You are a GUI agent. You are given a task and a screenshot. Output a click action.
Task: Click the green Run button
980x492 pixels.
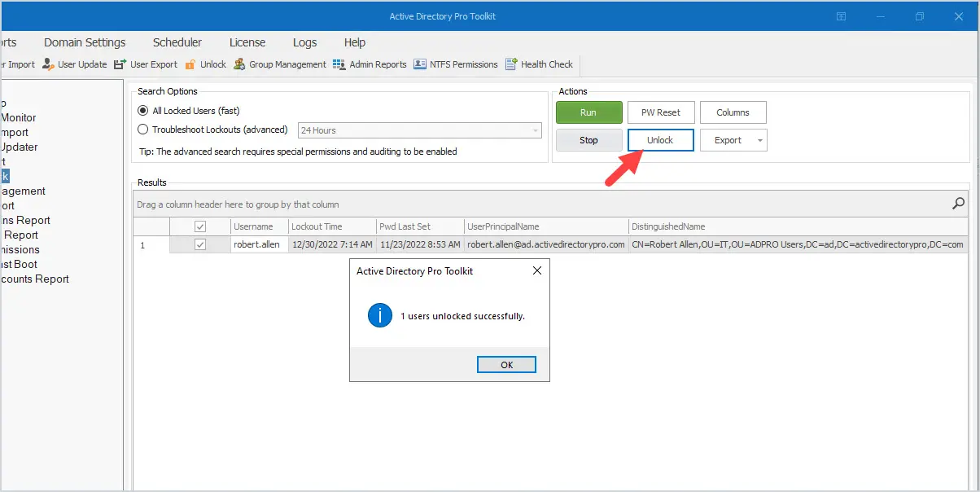coord(588,112)
